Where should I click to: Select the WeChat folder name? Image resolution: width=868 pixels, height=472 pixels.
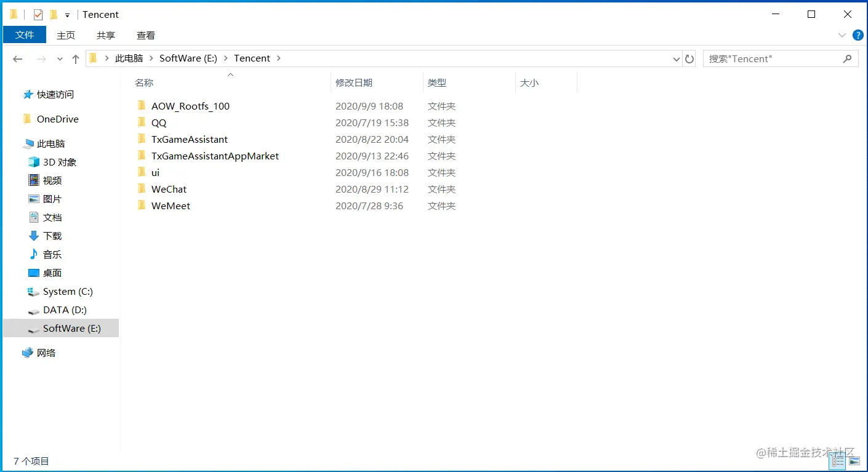coord(169,189)
